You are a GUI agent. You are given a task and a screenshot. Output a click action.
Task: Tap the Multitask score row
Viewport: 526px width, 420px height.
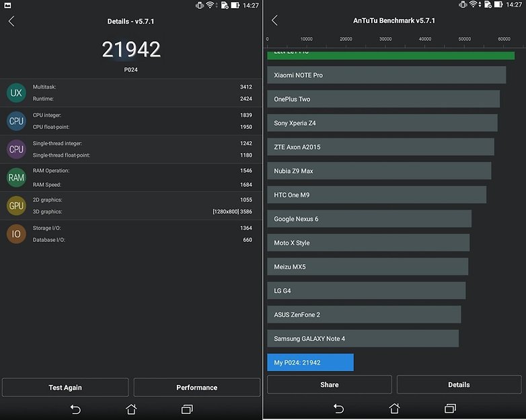click(131, 87)
